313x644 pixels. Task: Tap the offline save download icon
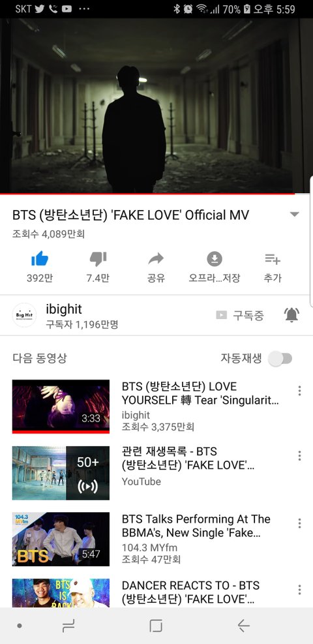214,259
